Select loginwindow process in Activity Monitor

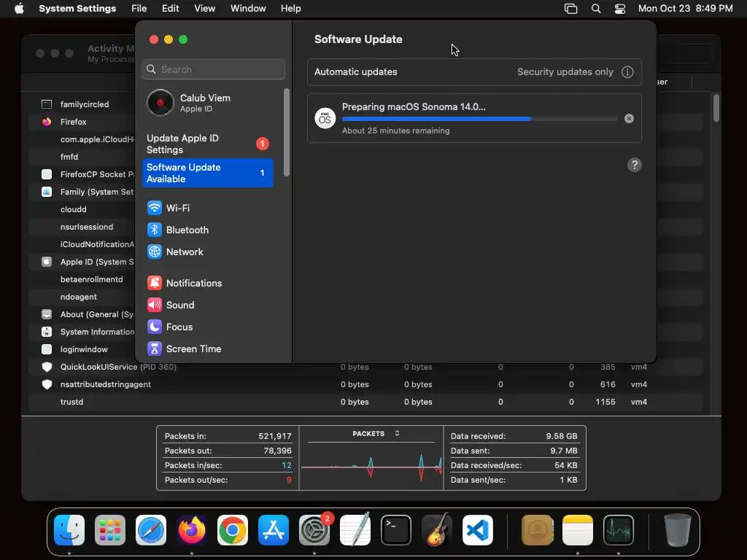(84, 349)
